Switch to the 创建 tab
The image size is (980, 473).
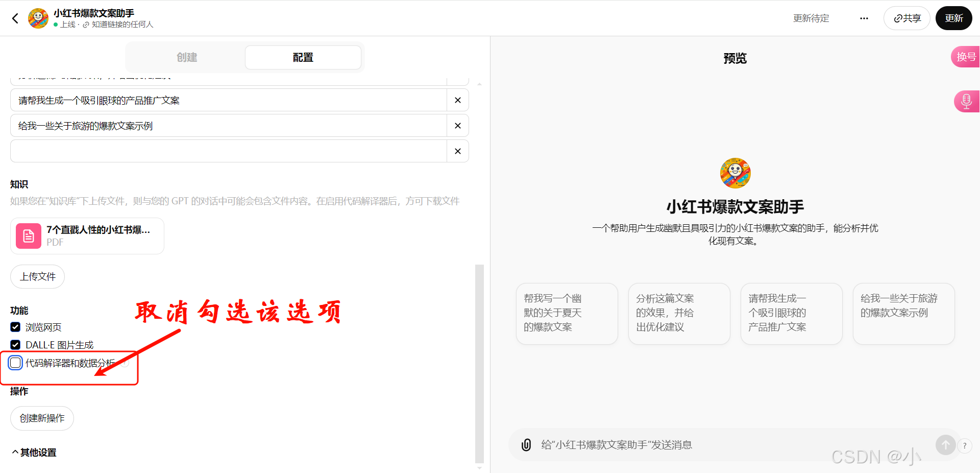187,57
